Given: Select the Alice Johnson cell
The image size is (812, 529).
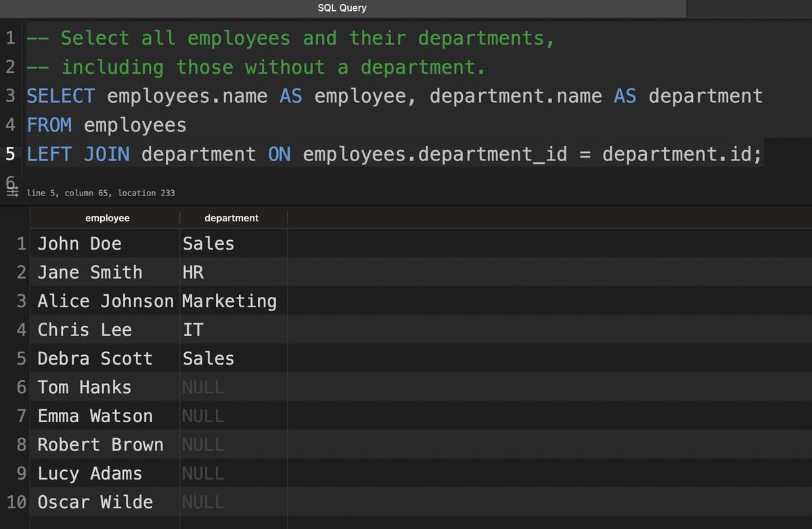Looking at the screenshot, I should coord(106,301).
